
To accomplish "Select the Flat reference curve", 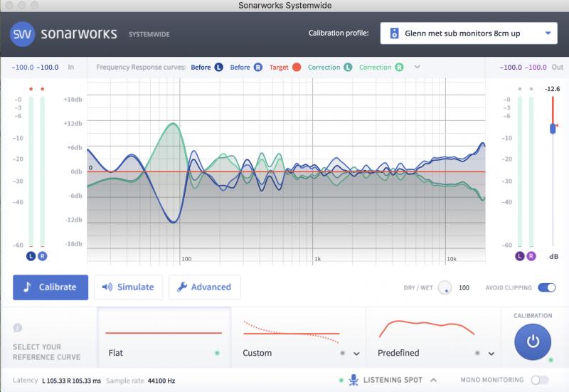I will tap(164, 337).
